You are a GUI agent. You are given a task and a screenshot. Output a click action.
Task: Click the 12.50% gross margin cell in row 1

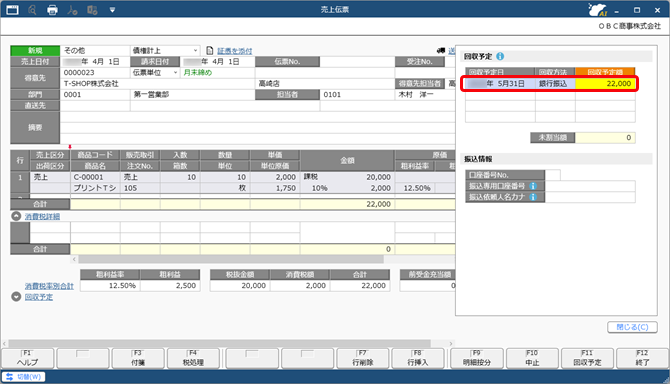(414, 188)
